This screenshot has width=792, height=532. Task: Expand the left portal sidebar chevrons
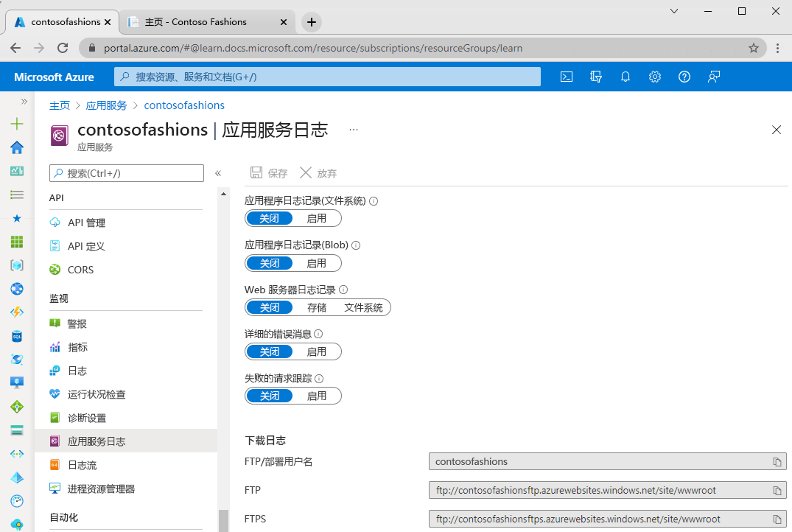click(24, 102)
